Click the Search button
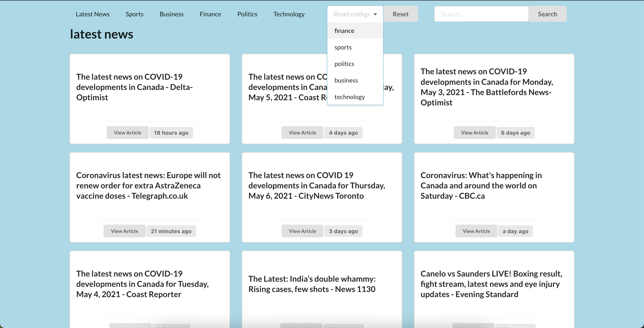This screenshot has width=644, height=328. click(x=547, y=14)
